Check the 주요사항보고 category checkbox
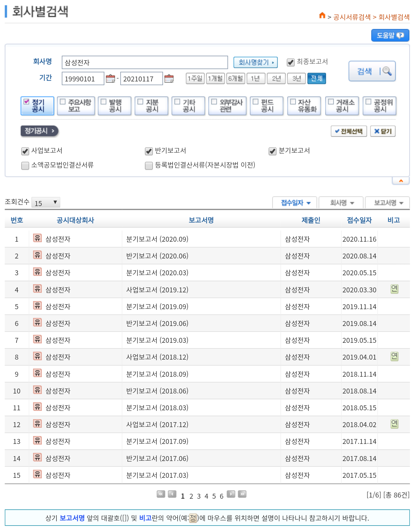 coord(63,102)
